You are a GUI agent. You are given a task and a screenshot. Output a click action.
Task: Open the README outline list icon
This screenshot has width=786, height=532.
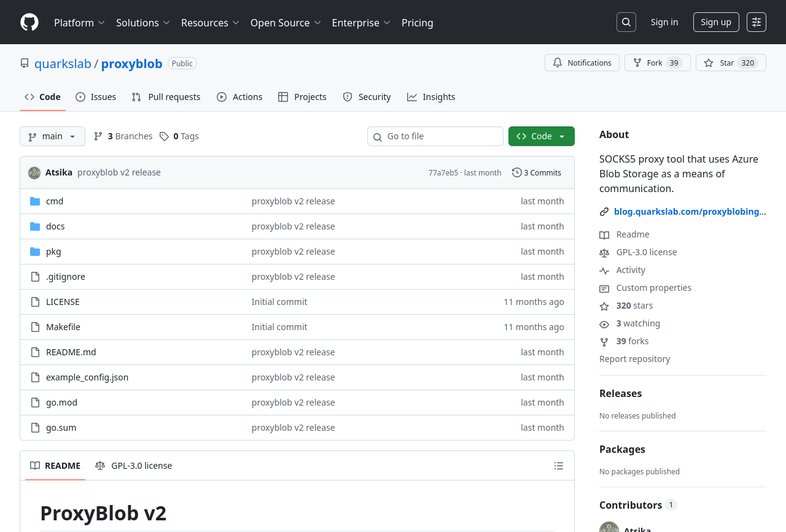pos(558,466)
